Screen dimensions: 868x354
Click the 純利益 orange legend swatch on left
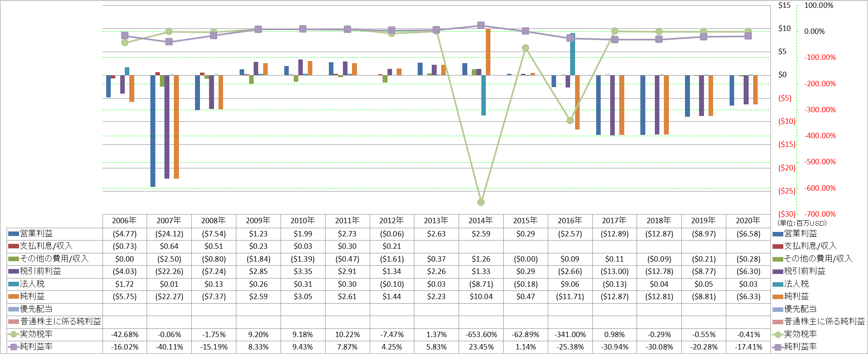pos(14,296)
